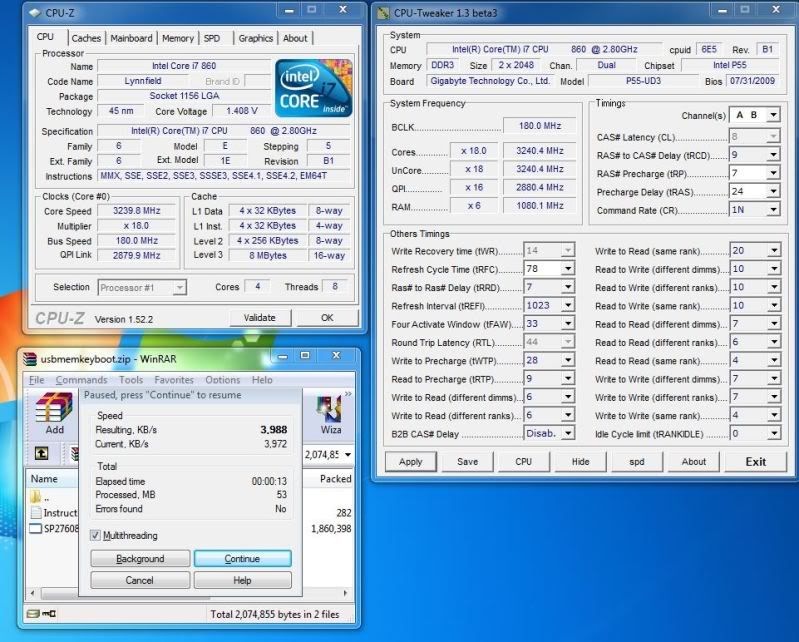Click the About button in CPU-Tweaker
This screenshot has width=799, height=642.
(x=694, y=462)
